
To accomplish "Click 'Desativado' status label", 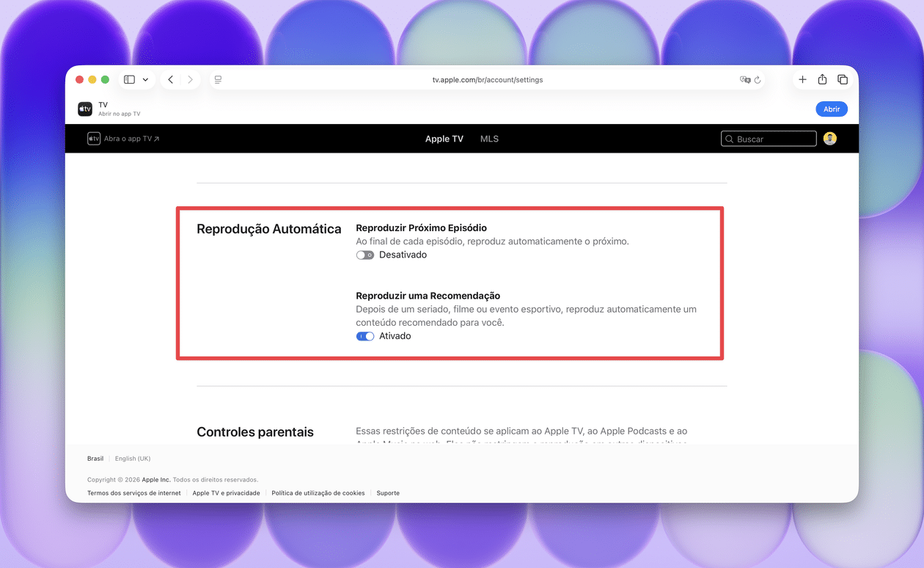I will [403, 255].
